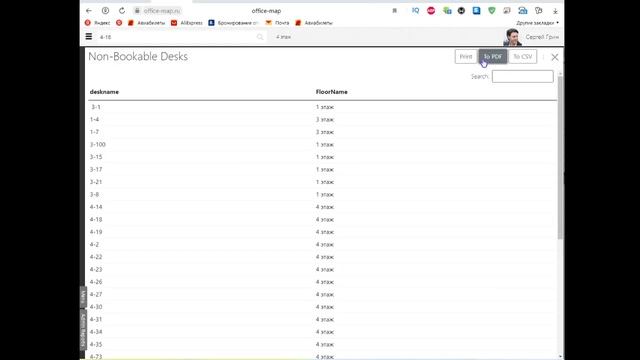Select desk row 4-30
Screen dimensions: 640x360
322,307
